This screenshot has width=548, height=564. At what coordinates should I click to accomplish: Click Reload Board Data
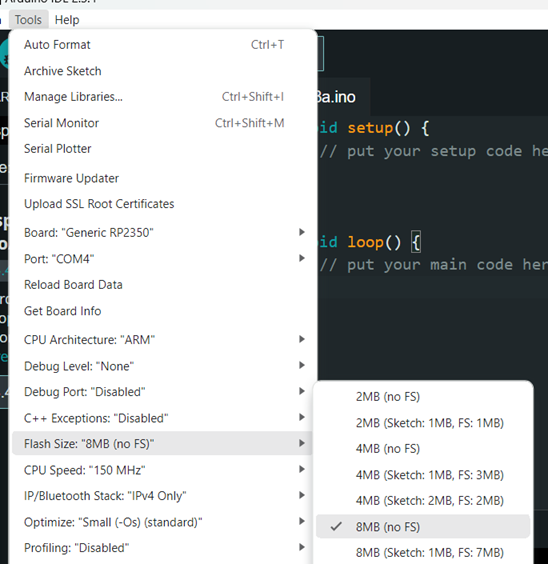tap(163, 285)
